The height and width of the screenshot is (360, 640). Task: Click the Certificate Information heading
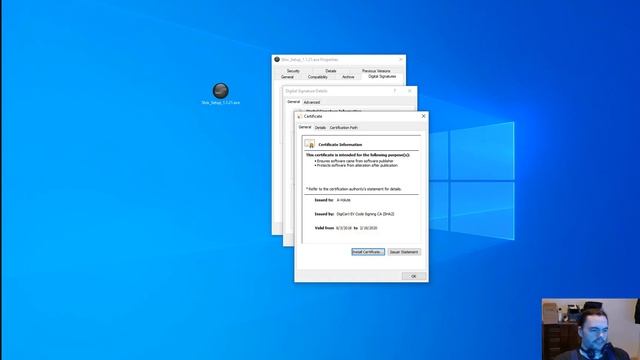pos(340,144)
